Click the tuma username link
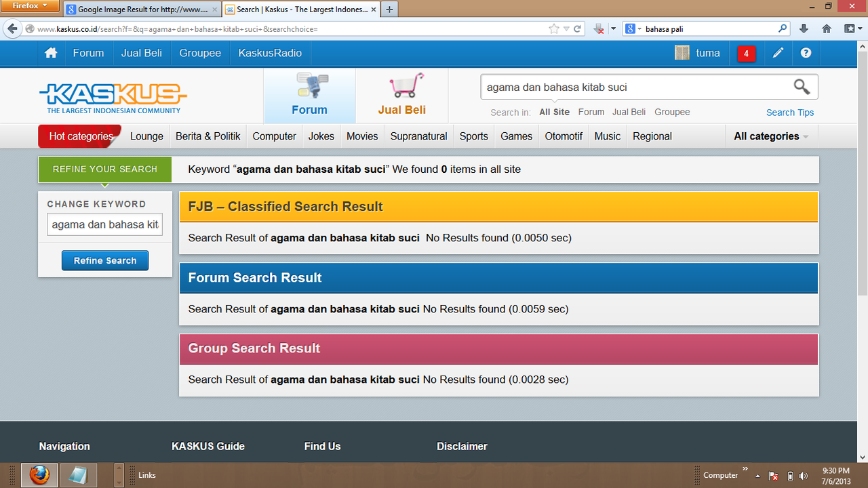Viewport: 868px width, 488px height. [x=708, y=53]
